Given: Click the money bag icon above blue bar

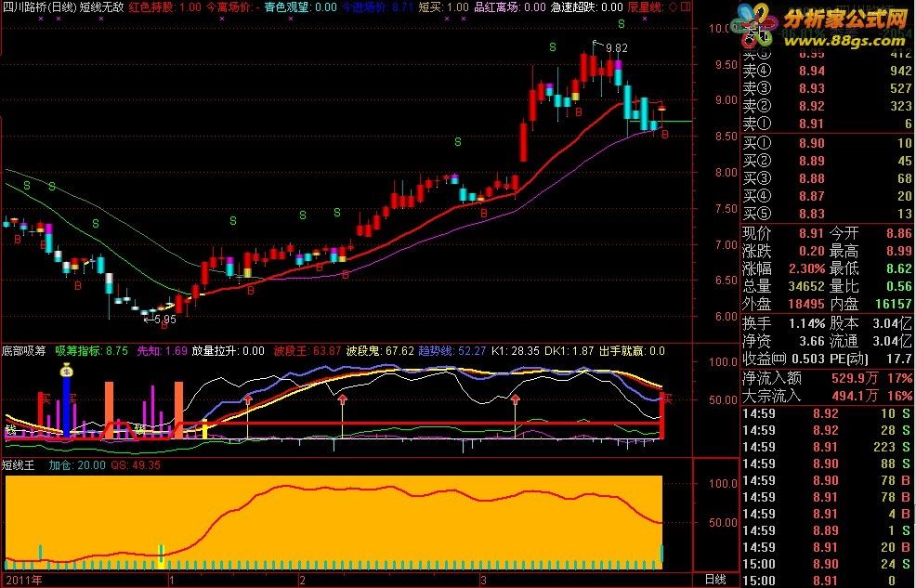Looking at the screenshot, I should pyautogui.click(x=67, y=371).
